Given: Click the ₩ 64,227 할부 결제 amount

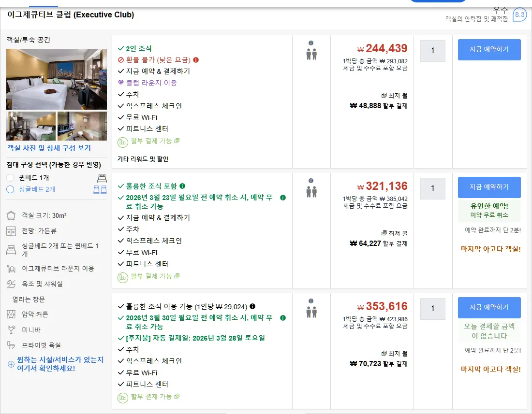Looking at the screenshot, I should (379, 243).
